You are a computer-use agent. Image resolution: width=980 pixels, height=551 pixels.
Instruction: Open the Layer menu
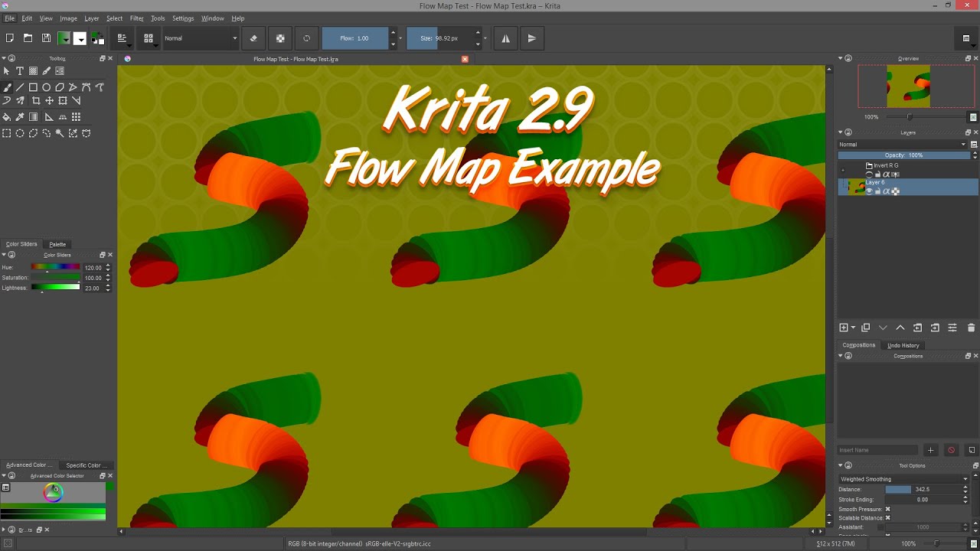[91, 18]
